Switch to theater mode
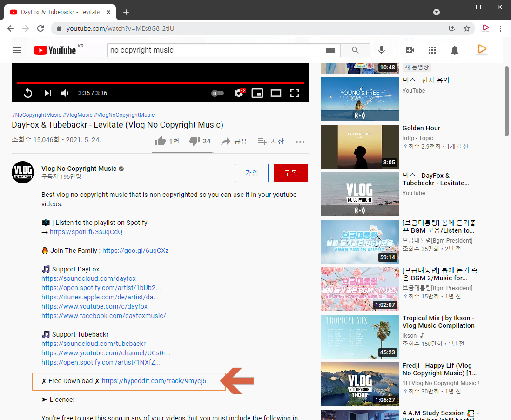The height and width of the screenshot is (420, 511). [276, 93]
